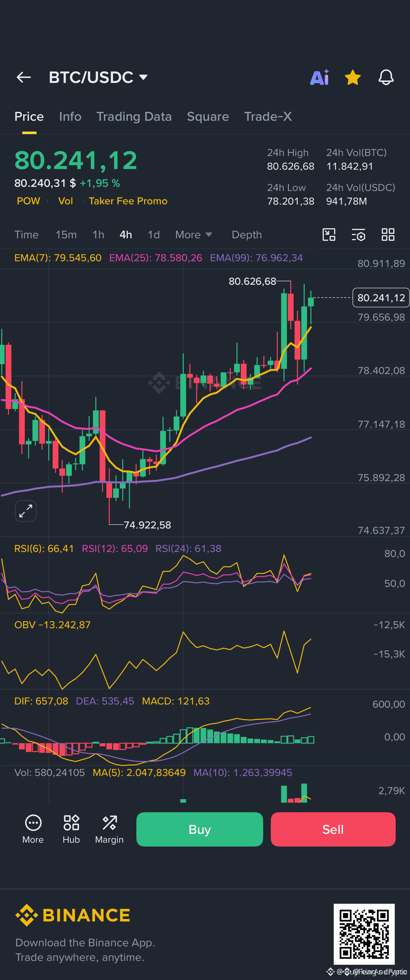
Task: Open the Square tab
Action: coord(208,116)
